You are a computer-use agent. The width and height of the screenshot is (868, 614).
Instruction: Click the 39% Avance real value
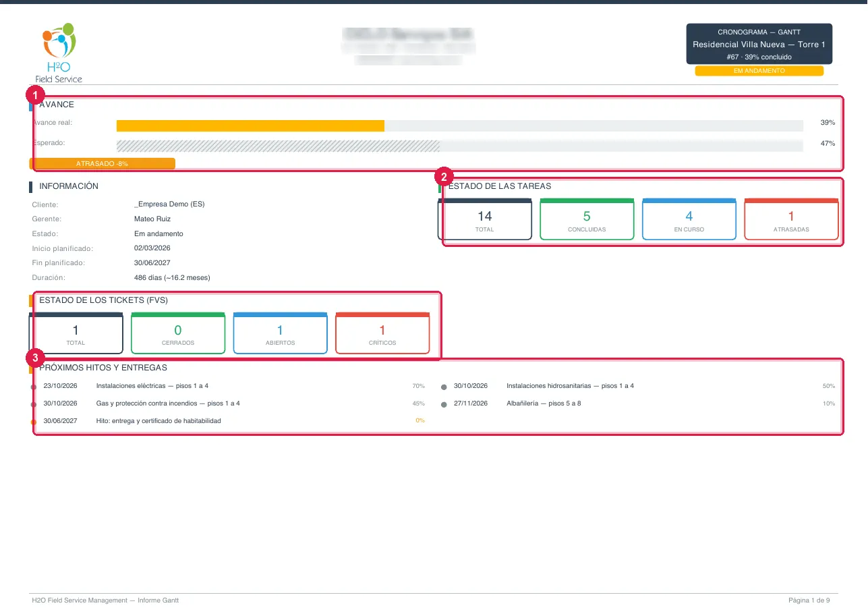pos(828,123)
